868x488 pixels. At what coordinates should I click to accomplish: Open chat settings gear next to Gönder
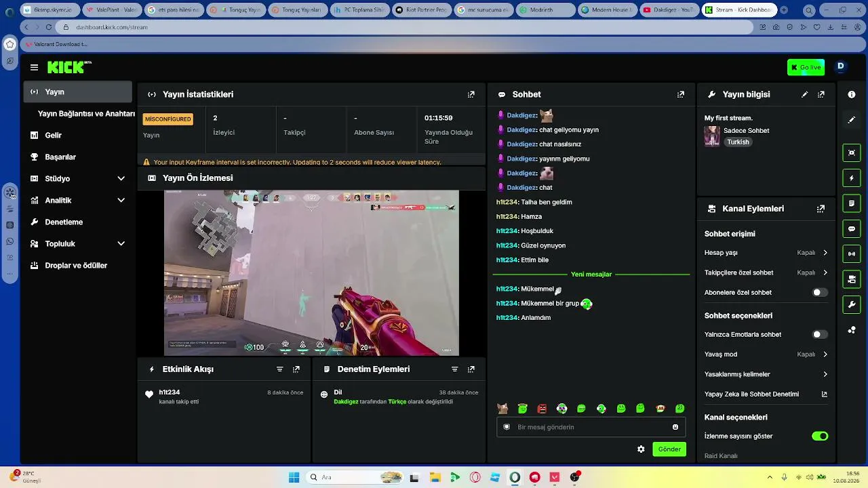pos(641,449)
